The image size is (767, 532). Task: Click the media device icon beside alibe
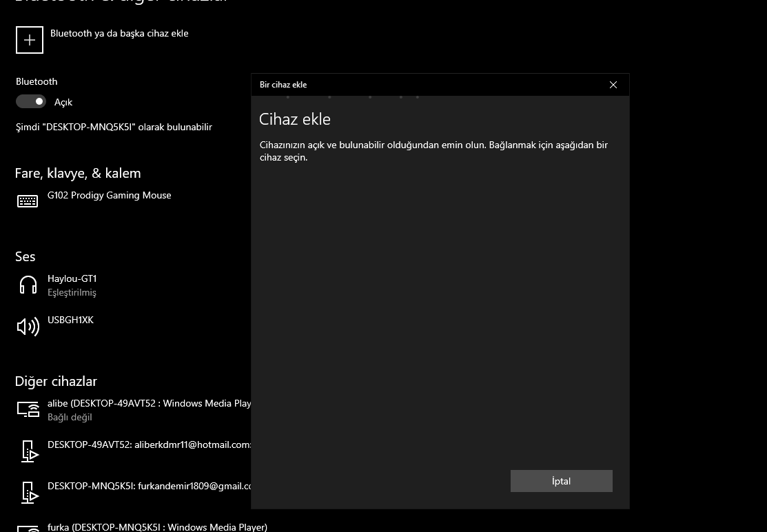point(28,409)
